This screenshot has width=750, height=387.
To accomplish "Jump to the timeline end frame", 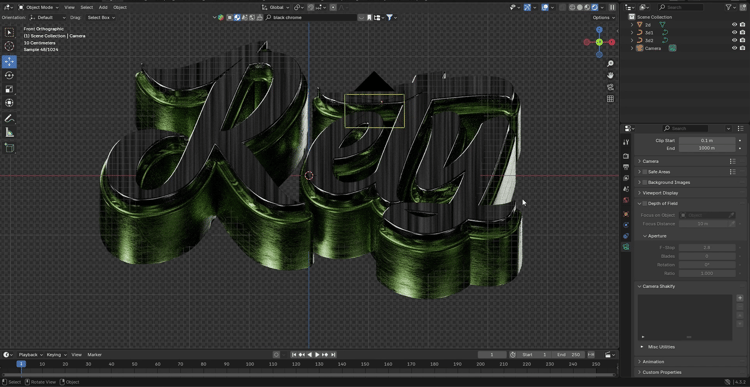I will 333,354.
